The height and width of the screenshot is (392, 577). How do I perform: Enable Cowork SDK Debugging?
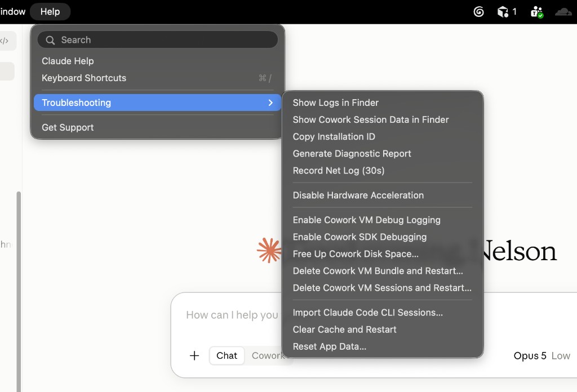click(383, 237)
